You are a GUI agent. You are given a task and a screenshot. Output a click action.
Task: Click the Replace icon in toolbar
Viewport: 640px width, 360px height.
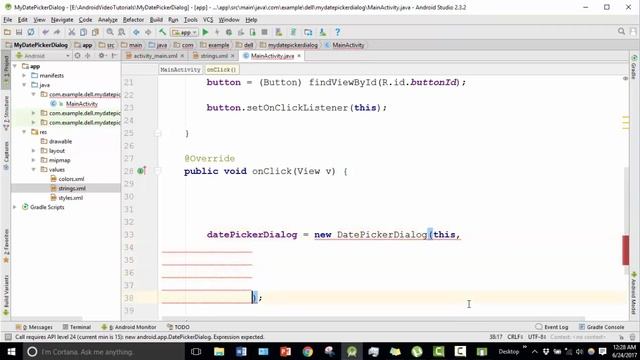122,32
